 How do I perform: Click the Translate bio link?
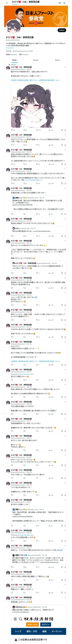coord(10,48)
